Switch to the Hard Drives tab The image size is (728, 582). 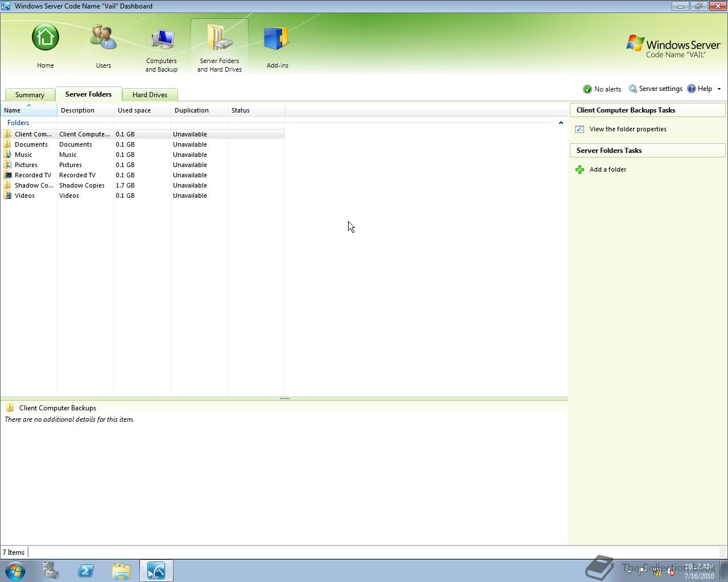coord(150,95)
